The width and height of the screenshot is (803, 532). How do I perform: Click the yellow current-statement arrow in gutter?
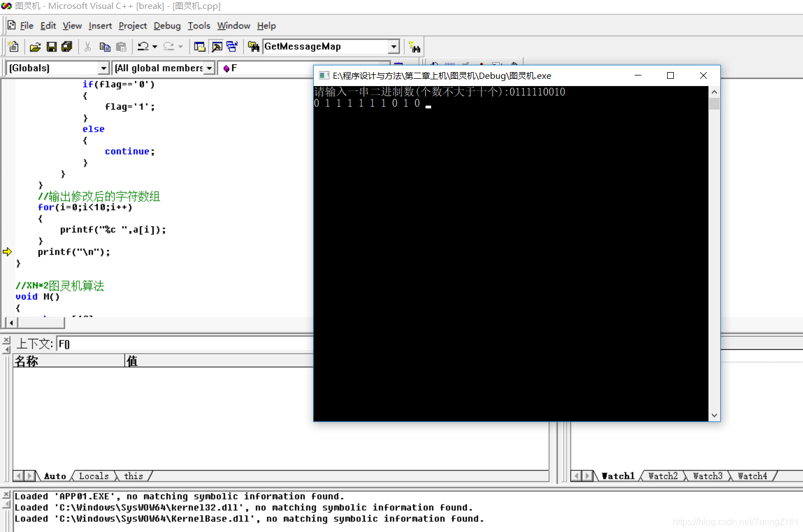point(7,252)
